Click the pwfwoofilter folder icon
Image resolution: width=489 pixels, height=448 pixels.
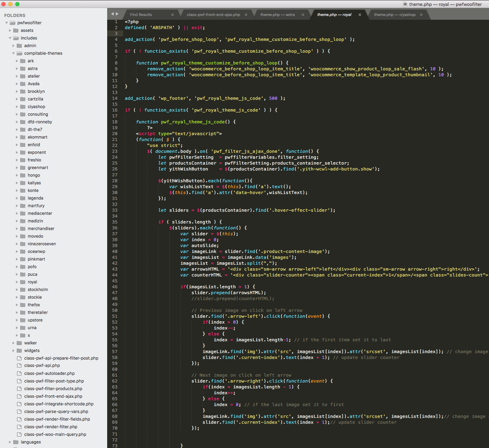click(x=12, y=23)
